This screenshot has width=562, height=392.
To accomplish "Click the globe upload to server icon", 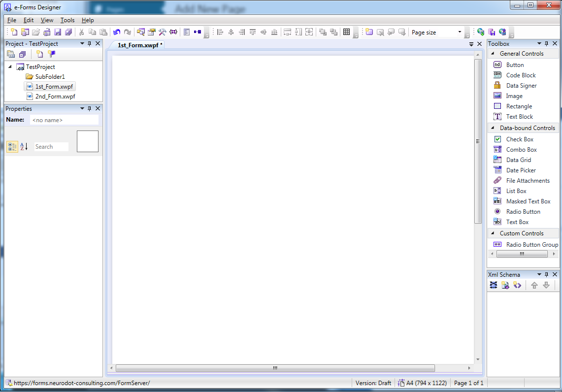I will (x=502, y=32).
